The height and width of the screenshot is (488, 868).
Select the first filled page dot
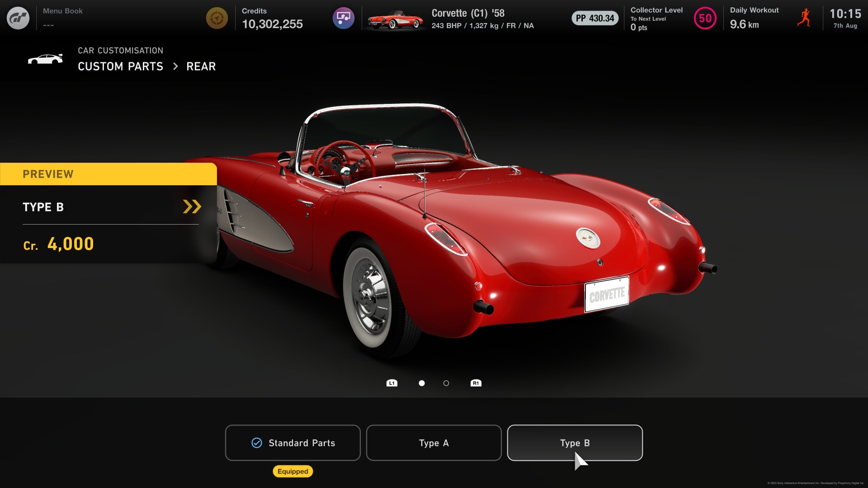[x=422, y=383]
